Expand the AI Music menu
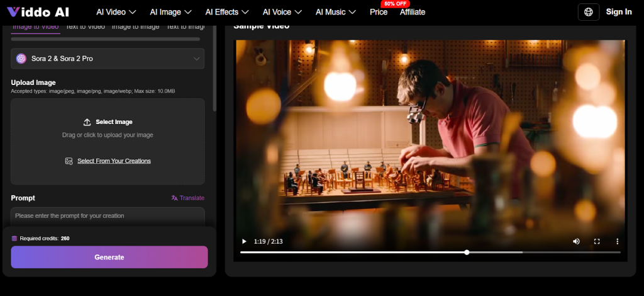The width and height of the screenshot is (644, 296). [x=336, y=12]
